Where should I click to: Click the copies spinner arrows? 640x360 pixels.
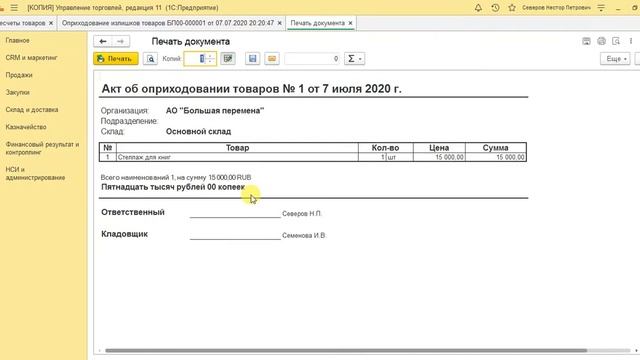pos(210,59)
